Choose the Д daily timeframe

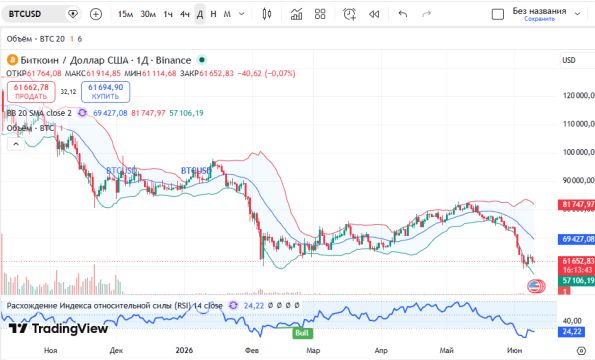tap(200, 14)
